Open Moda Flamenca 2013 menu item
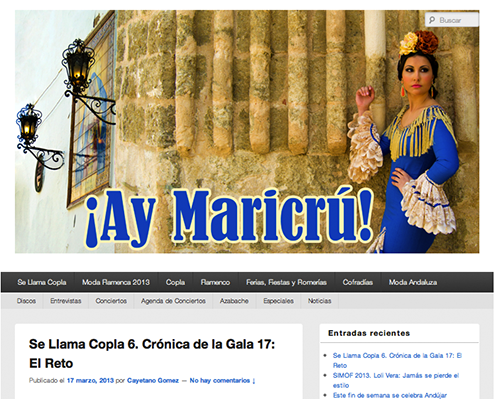The height and width of the screenshot is (399, 500). point(116,282)
